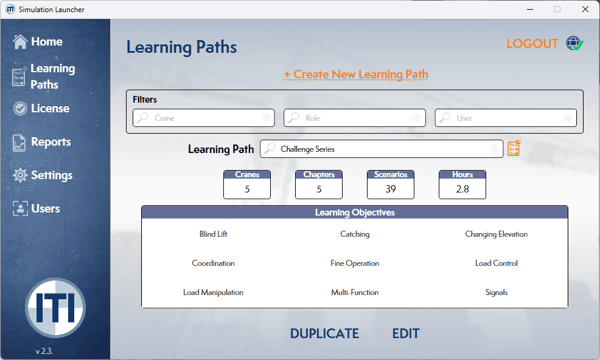
Task: Click the Simulation Launcher title bar icon
Action: point(10,9)
